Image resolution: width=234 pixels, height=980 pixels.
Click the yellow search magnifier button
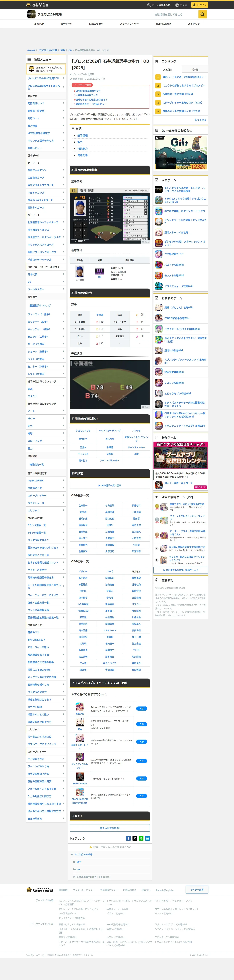(202, 14)
